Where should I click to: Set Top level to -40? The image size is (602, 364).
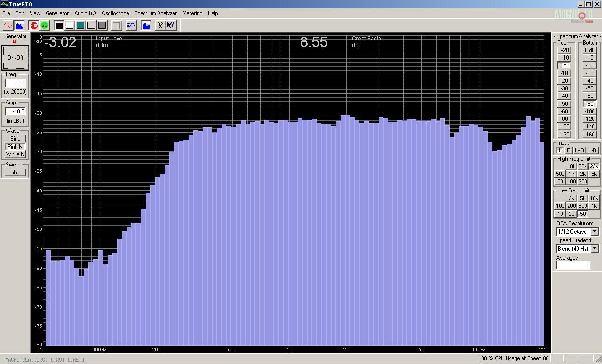coord(564,96)
